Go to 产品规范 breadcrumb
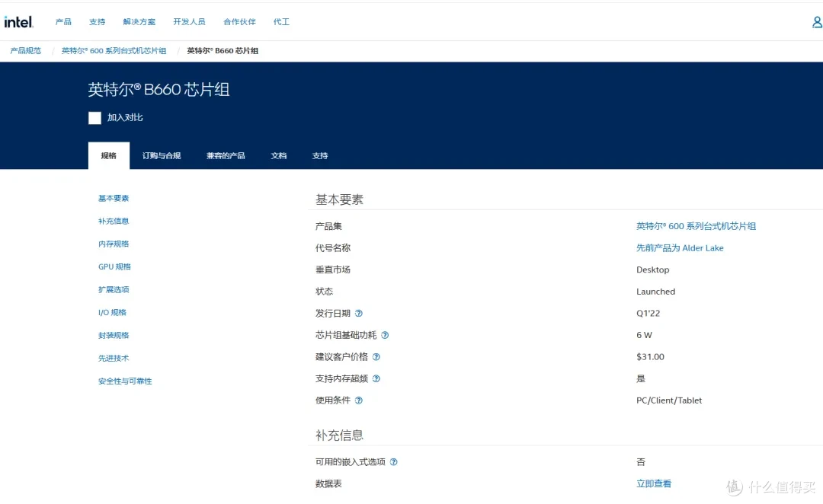The image size is (823, 504). [26, 51]
